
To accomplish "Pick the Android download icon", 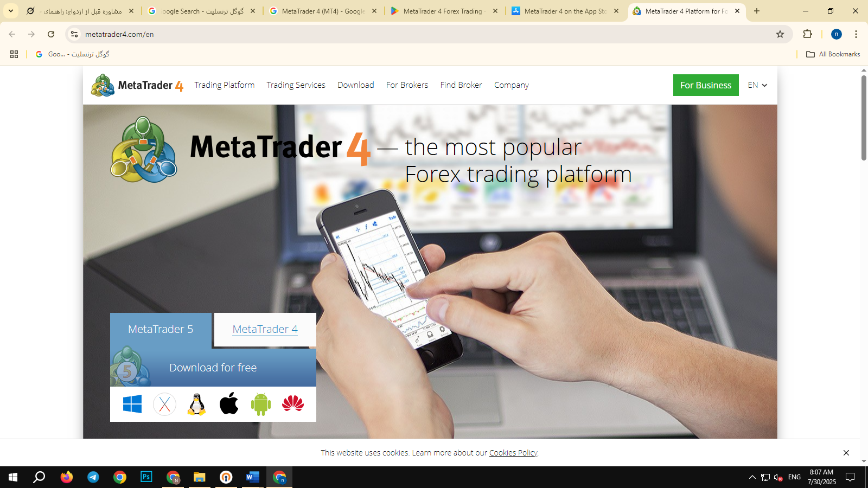I will coord(260,403).
